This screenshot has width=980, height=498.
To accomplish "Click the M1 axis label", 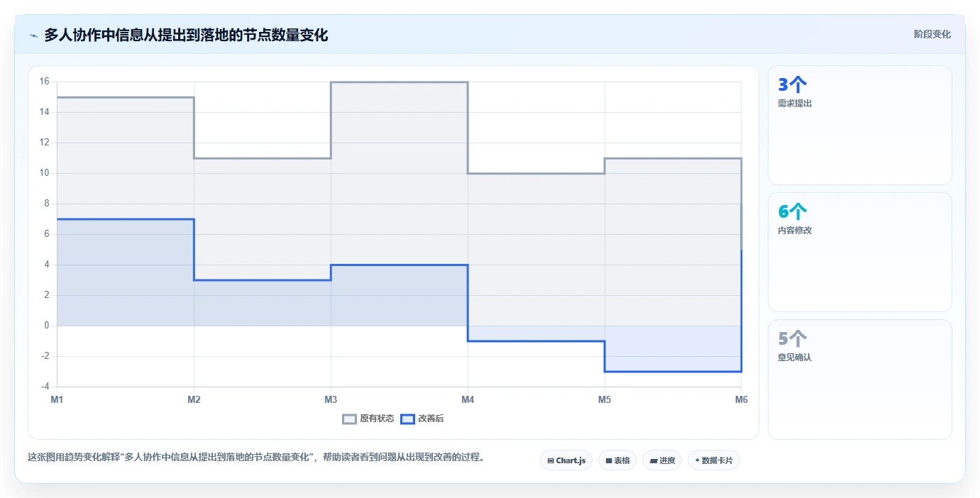I will pos(57,399).
